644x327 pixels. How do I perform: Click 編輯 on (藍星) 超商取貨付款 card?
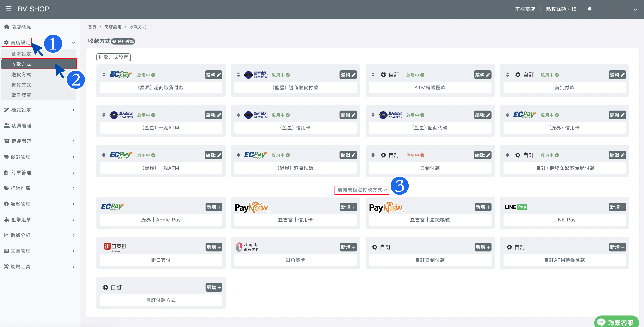point(348,75)
